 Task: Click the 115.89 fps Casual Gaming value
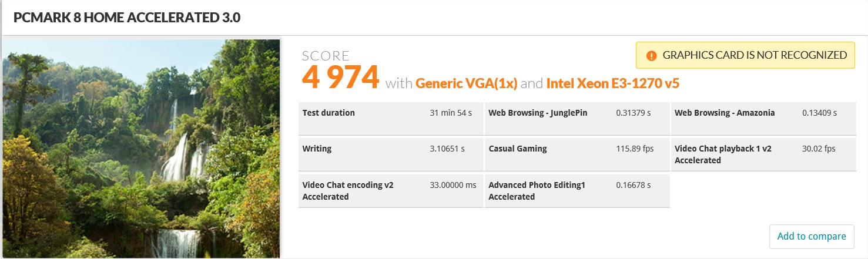coord(635,149)
